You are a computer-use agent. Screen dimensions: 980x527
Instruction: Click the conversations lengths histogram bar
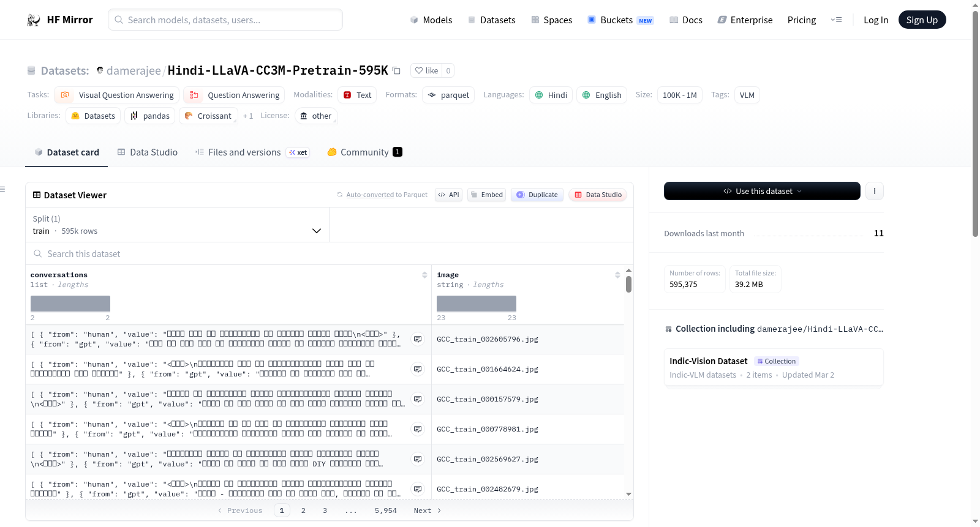[70, 304]
